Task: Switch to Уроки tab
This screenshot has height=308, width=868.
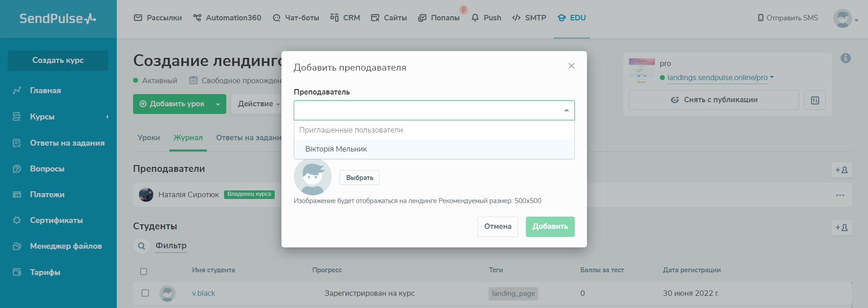Action: click(149, 137)
